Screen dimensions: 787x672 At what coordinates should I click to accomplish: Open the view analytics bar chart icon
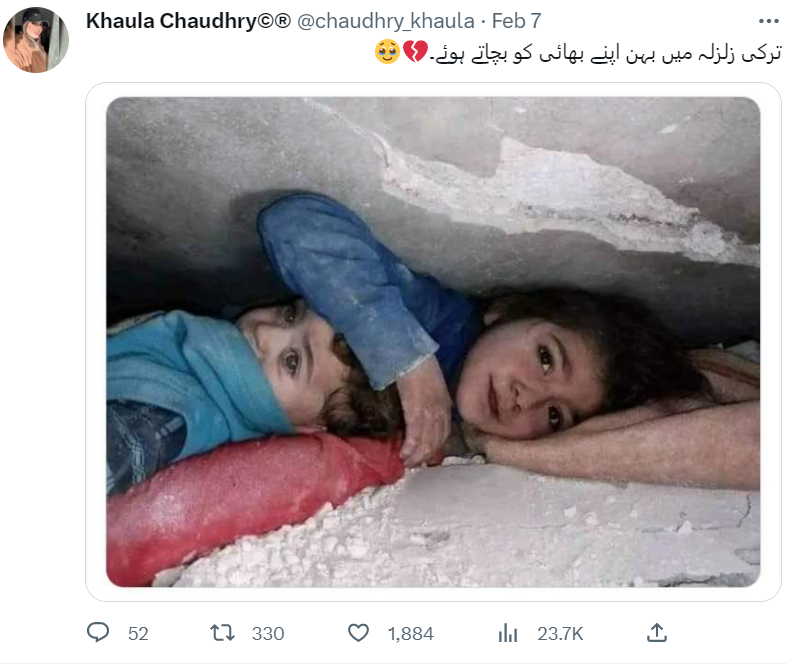pos(507,632)
